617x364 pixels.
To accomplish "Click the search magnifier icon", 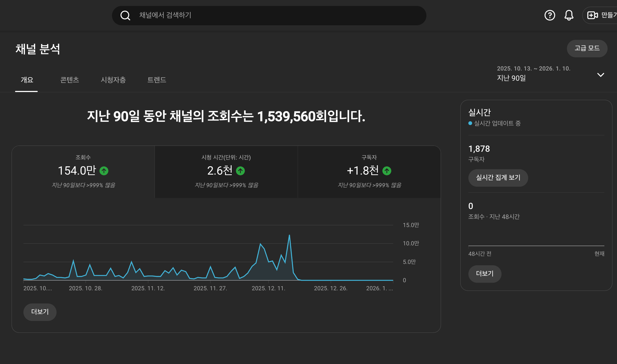I will coord(125,16).
